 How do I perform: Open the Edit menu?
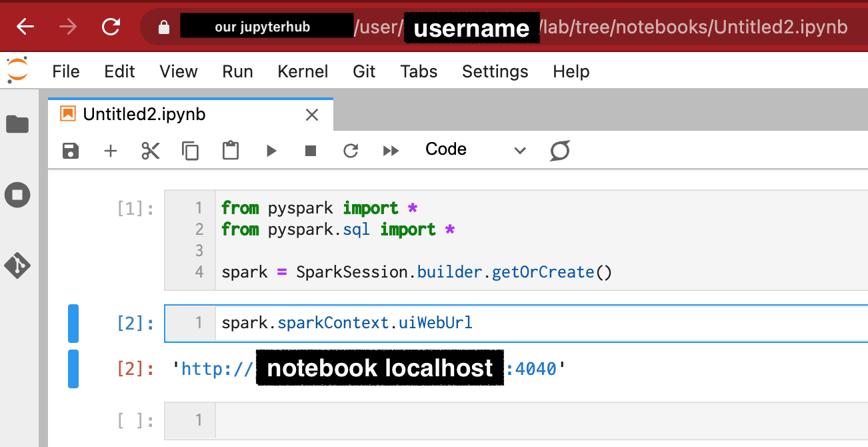(120, 71)
